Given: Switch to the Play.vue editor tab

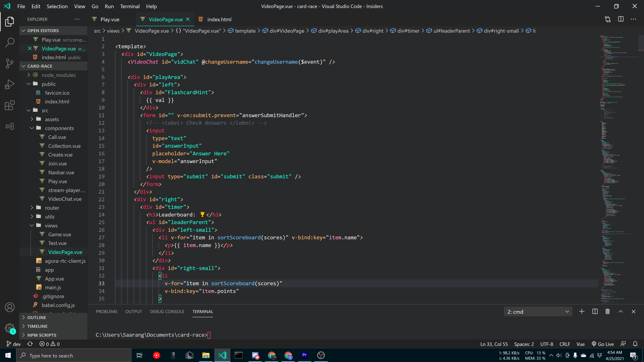Looking at the screenshot, I should pos(110,19).
